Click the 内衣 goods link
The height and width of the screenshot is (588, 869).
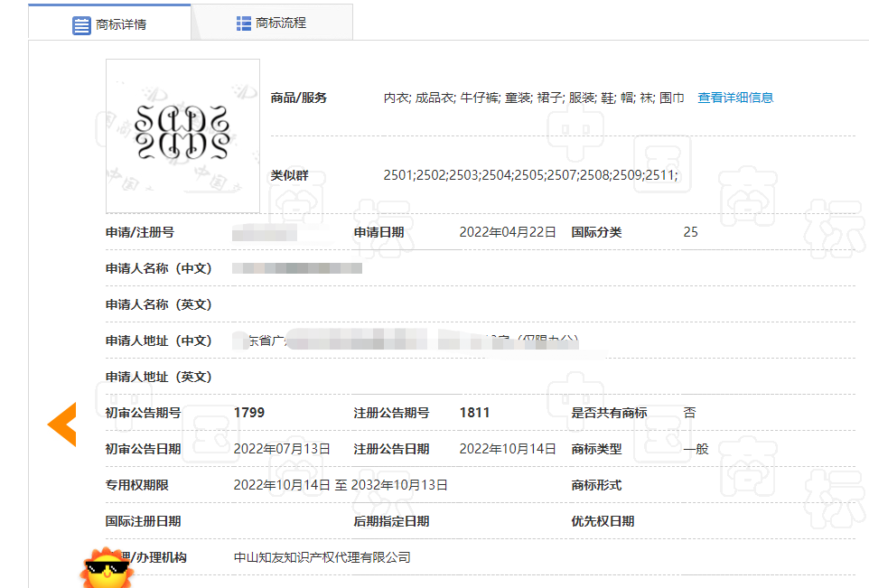394,97
